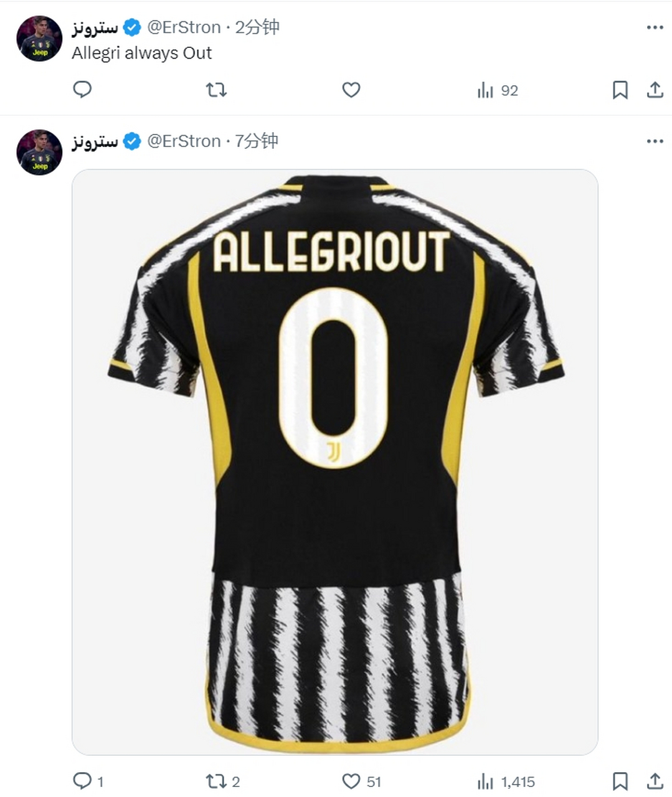Open more options for the jersey tweet
672x797 pixels.
pos(655,141)
